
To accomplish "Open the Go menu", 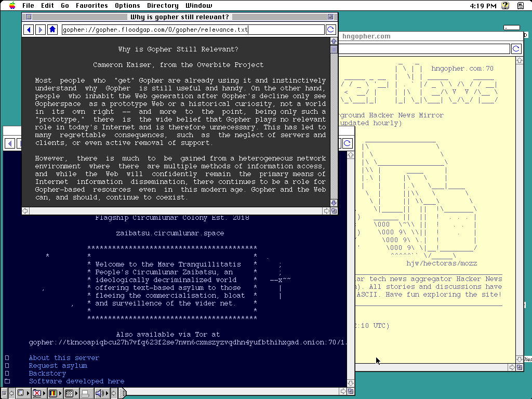I will [x=64, y=6].
